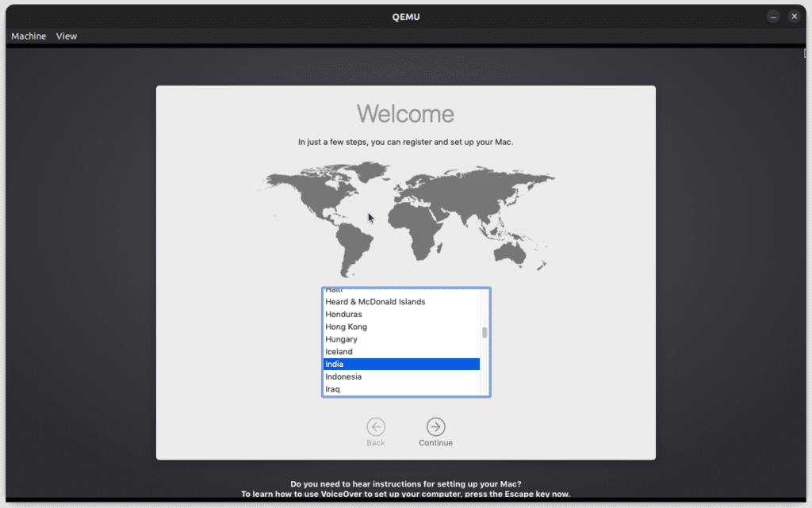Close the QEMU window
This screenshot has height=508, width=812.
point(794,17)
